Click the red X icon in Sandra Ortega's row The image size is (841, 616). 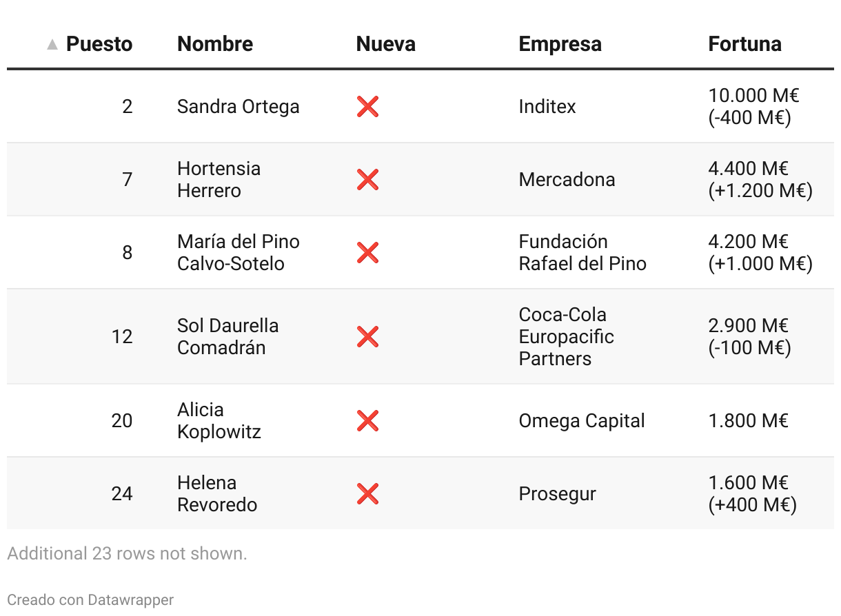coord(367,107)
